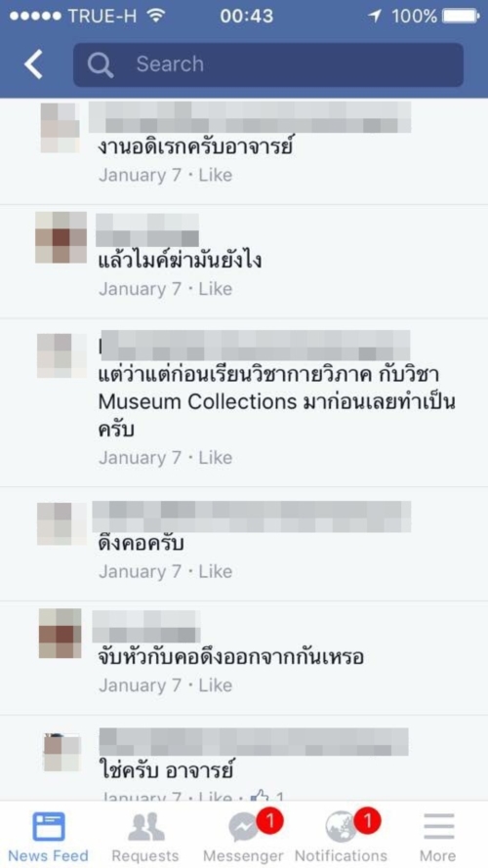Image resolution: width=488 pixels, height=868 pixels.
Task: Open the friend Requests icon
Action: pos(145,827)
